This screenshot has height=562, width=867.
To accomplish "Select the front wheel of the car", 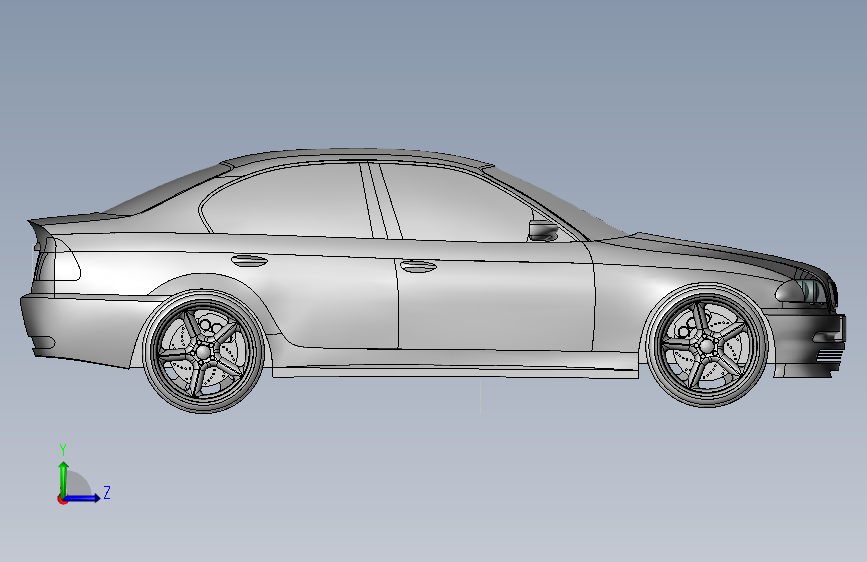I will 707,346.
